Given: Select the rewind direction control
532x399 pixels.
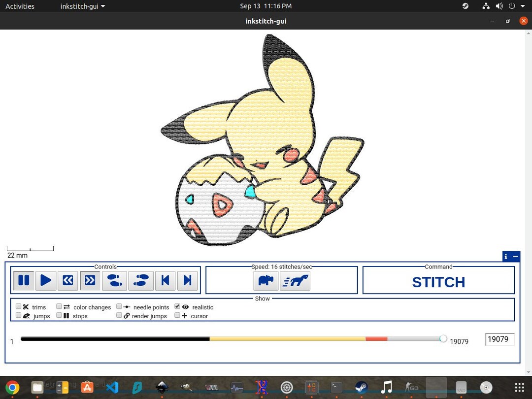Looking at the screenshot, I should (x=68, y=280).
